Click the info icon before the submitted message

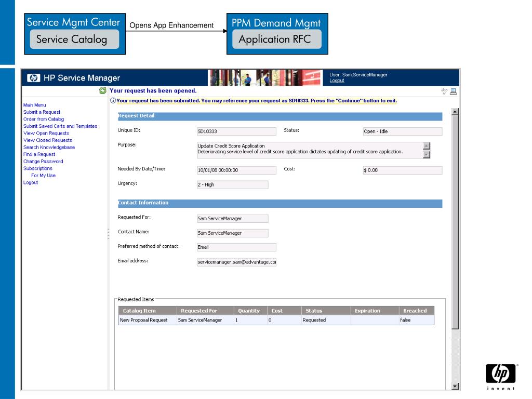pos(113,100)
